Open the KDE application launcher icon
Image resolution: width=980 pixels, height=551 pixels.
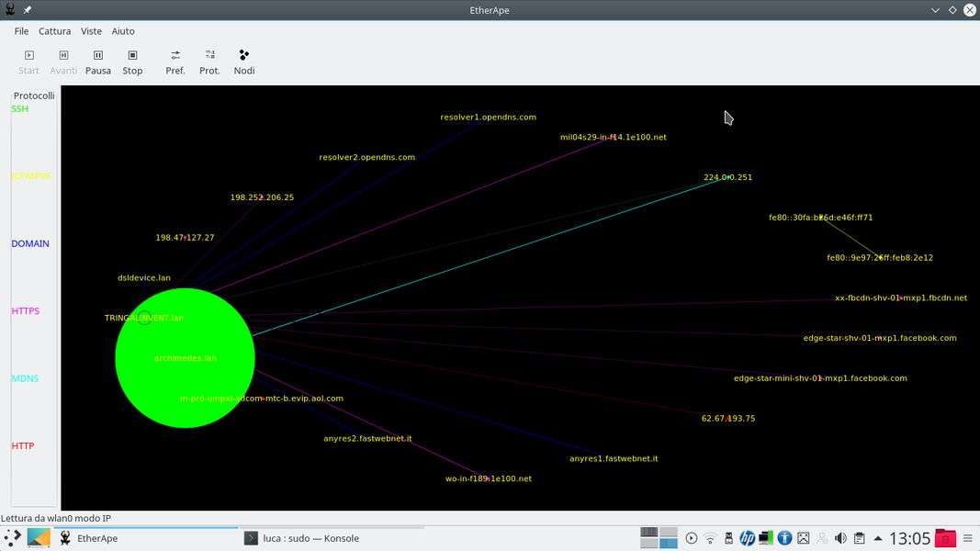click(12, 539)
